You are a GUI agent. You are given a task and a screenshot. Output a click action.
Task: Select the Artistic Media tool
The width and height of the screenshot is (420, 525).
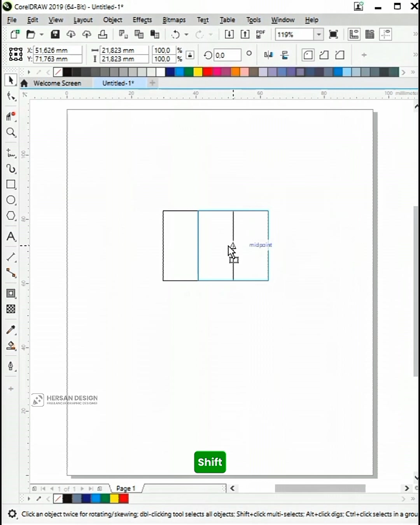pos(11,169)
